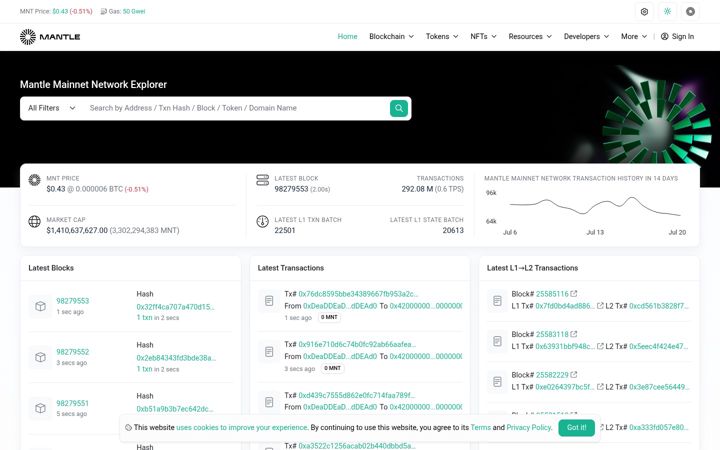This screenshot has width=720, height=450.
Task: Dismiss cookies with Got it! button
Action: [576, 428]
